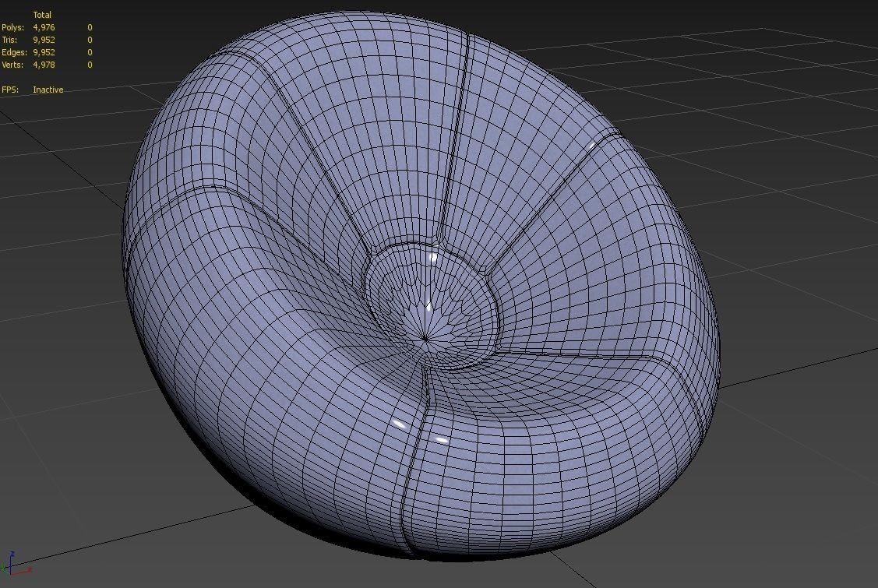
Task: Click the 'FPS:' label
Action: [10, 90]
